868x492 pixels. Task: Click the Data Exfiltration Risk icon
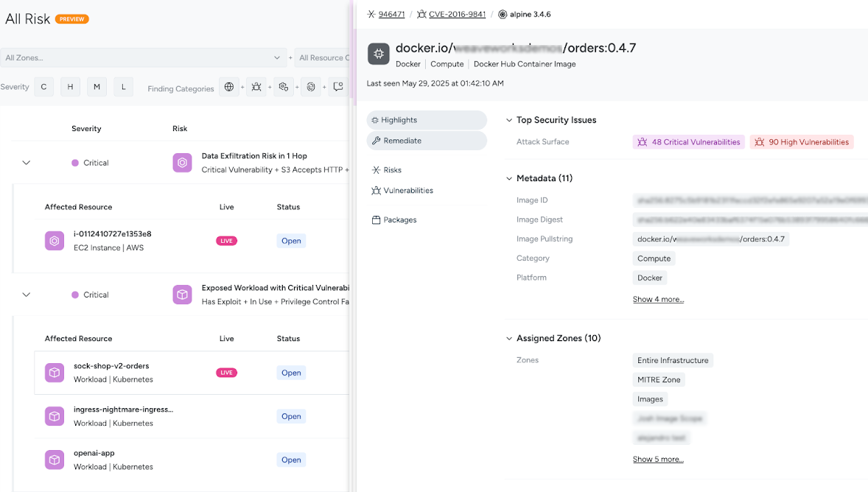(x=182, y=163)
